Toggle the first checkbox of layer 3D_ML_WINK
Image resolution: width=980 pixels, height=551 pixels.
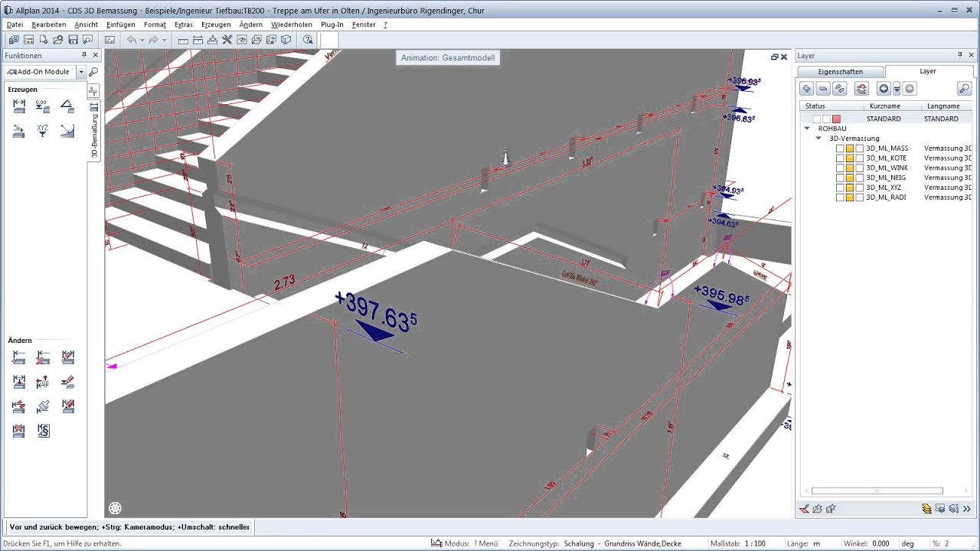pos(840,168)
